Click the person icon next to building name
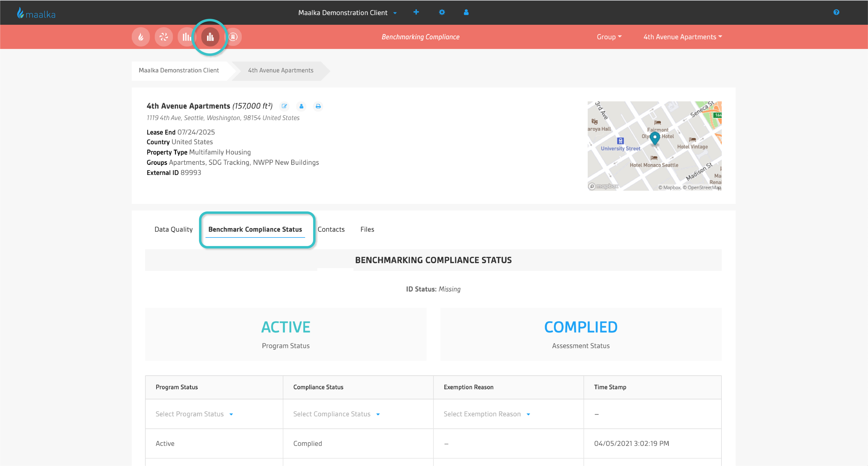This screenshot has height=466, width=868. [x=301, y=106]
